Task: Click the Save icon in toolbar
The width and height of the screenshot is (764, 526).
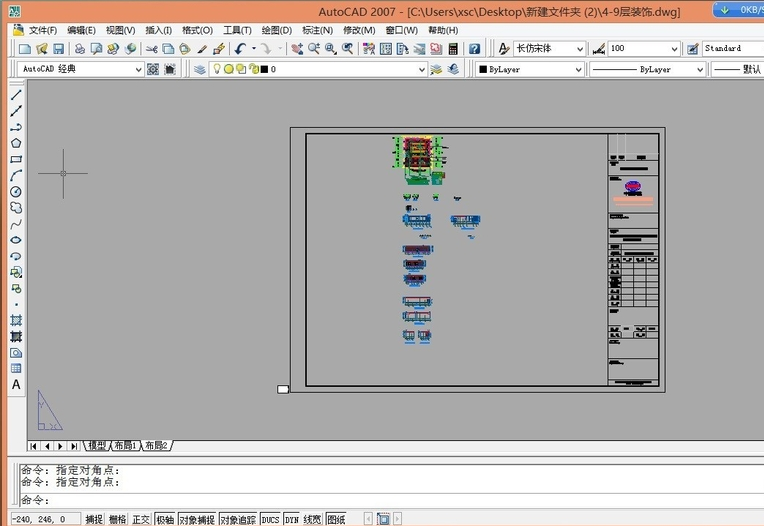Action: point(58,49)
